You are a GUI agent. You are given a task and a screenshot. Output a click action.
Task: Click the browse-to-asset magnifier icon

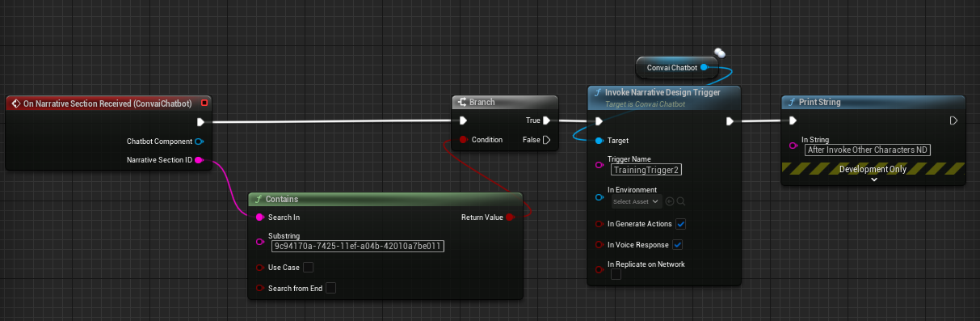pyautogui.click(x=681, y=201)
